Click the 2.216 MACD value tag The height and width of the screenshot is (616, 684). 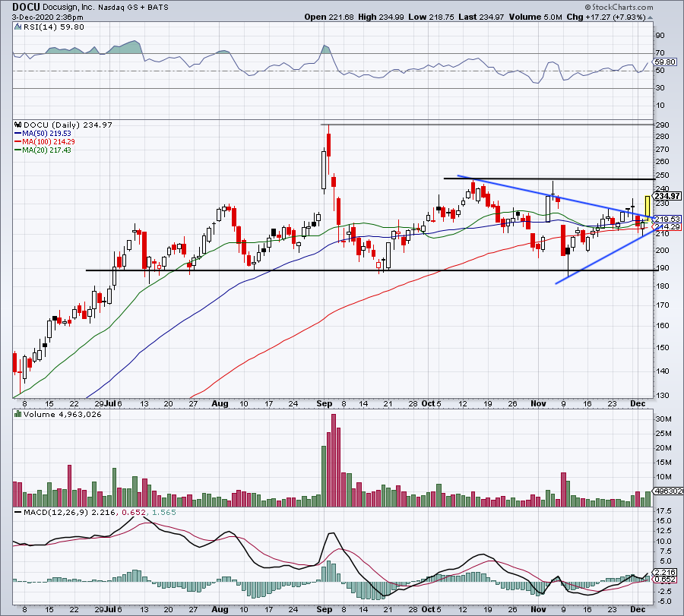click(665, 572)
